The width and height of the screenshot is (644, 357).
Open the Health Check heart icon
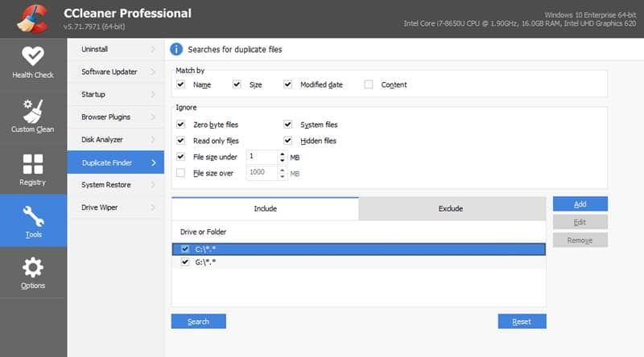(x=33, y=56)
